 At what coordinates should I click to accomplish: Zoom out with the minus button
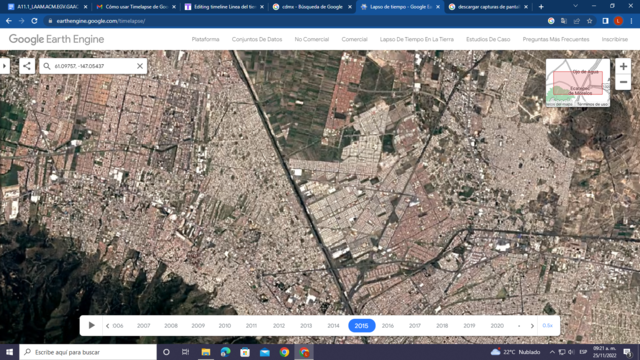pos(623,82)
